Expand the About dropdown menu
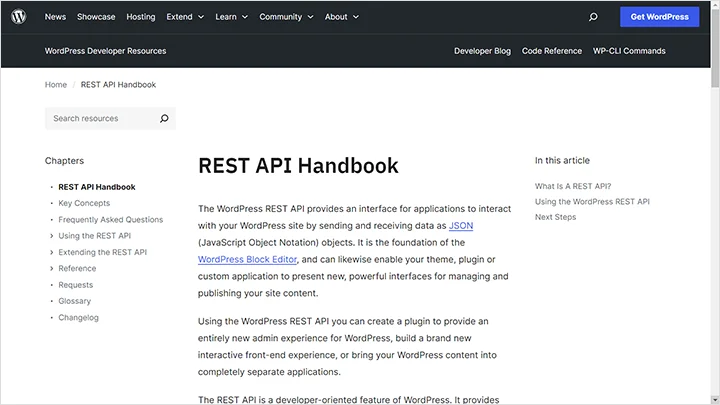This screenshot has height=405, width=720. 342,17
